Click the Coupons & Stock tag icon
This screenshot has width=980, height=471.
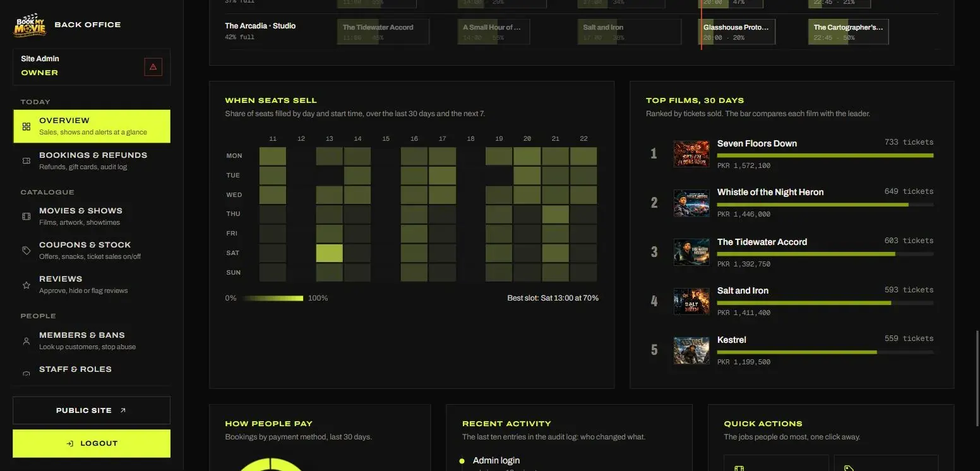27,251
